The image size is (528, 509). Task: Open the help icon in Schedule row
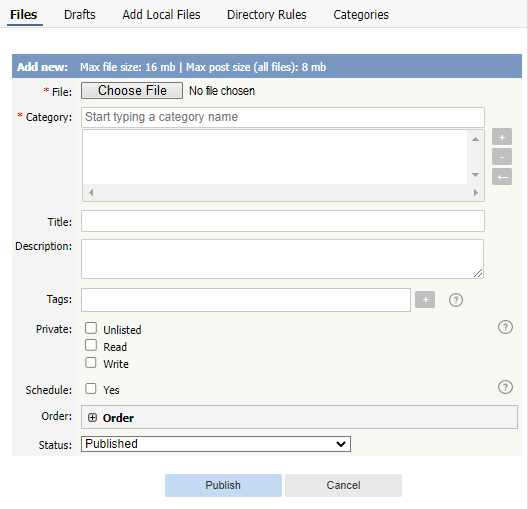pos(505,387)
